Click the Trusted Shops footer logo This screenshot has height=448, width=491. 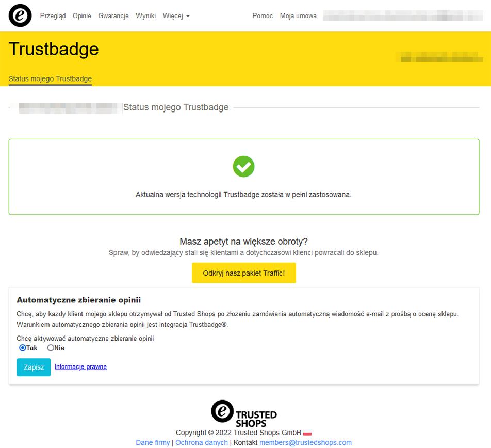pos(244,413)
